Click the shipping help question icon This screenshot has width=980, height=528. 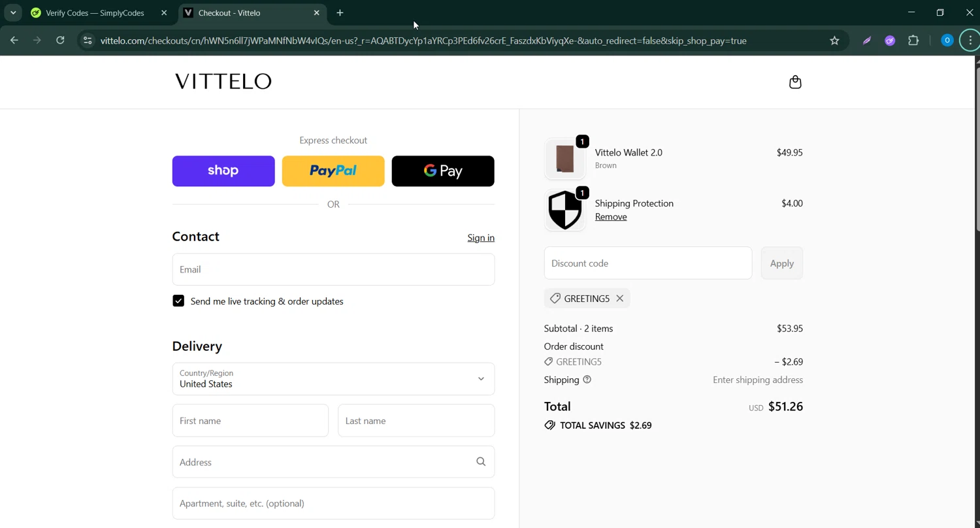coord(587,380)
